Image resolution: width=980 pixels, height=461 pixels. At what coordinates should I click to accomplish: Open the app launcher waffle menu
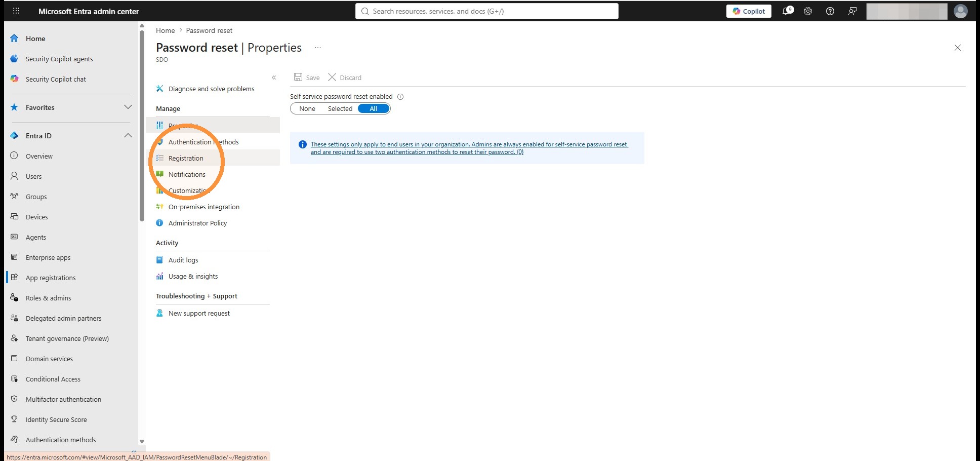coord(16,11)
